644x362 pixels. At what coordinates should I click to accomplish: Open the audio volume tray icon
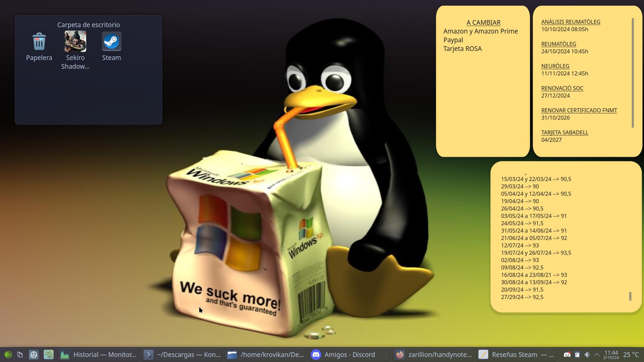(587, 355)
